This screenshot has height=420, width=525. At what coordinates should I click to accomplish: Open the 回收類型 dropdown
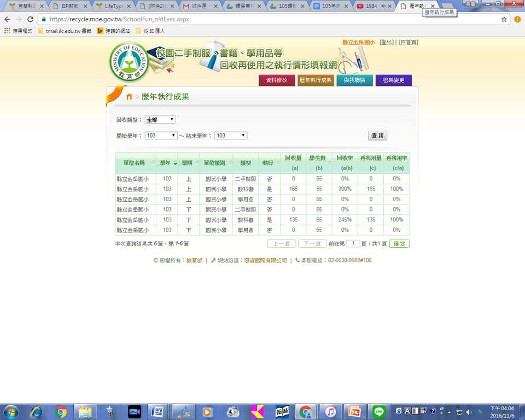pyautogui.click(x=160, y=120)
